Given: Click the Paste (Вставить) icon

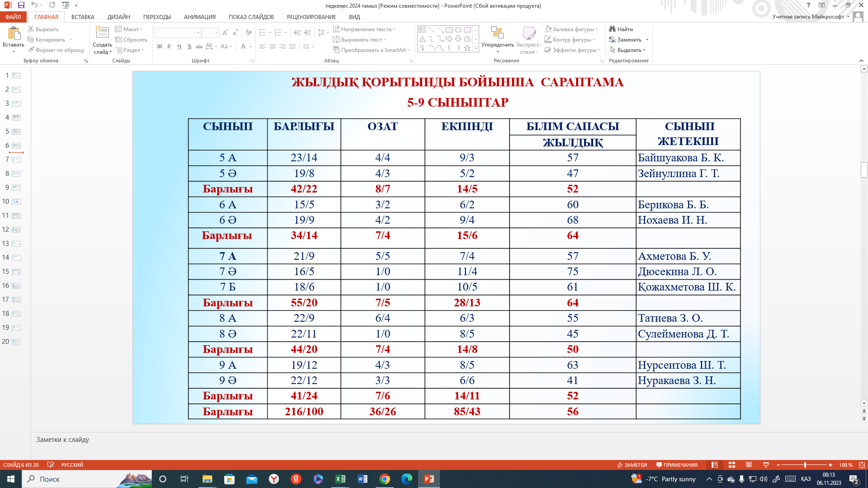Looking at the screenshot, I should point(14,34).
